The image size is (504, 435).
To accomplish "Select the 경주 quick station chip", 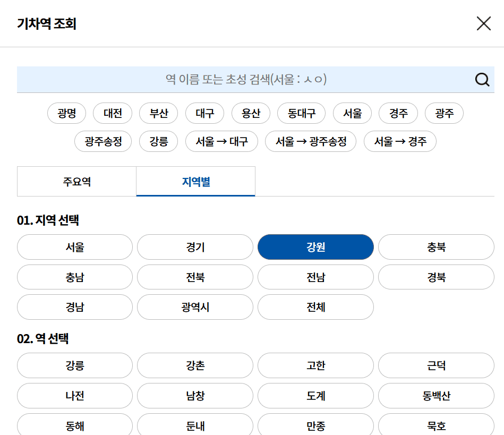I will [398, 113].
